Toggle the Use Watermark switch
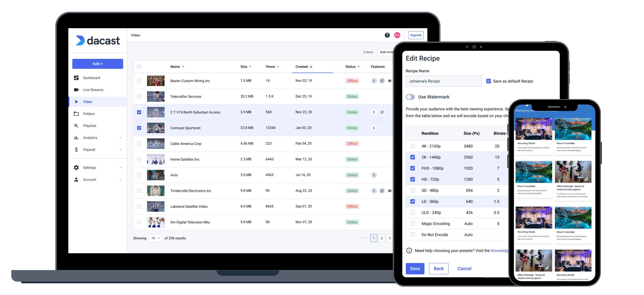 pos(410,97)
